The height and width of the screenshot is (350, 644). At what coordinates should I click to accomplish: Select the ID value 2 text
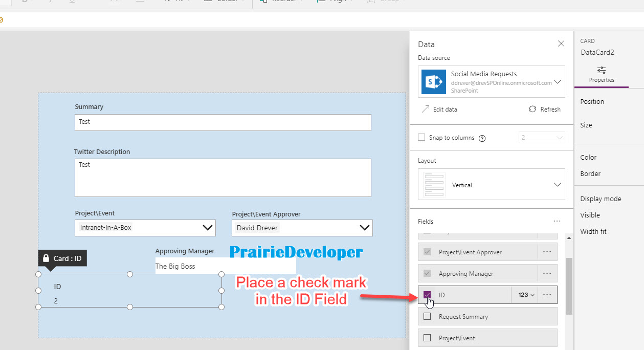pos(56,301)
